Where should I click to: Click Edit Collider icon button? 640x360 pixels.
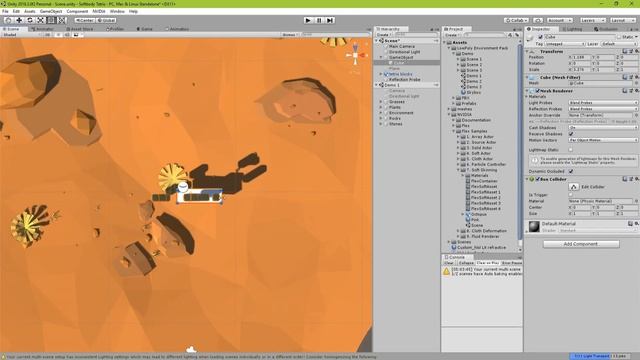[x=573, y=187]
